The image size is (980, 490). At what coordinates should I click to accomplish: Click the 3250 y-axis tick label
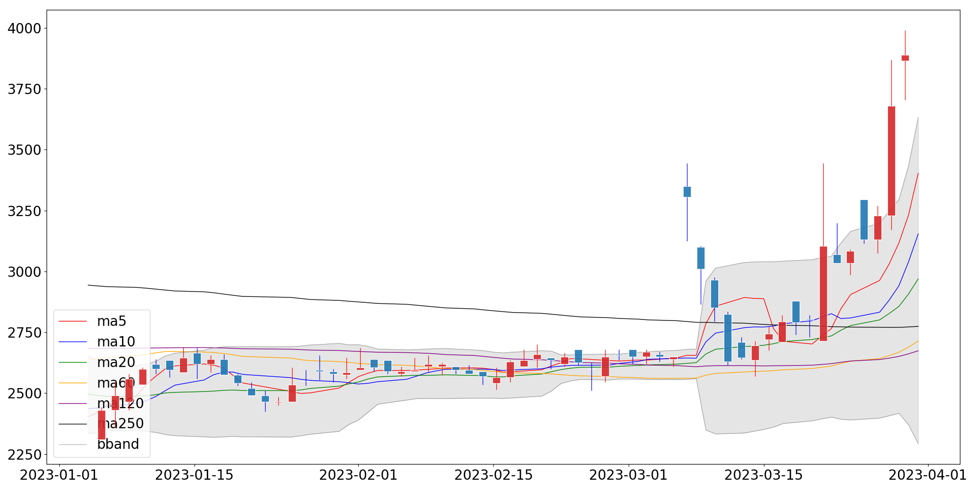pos(24,211)
